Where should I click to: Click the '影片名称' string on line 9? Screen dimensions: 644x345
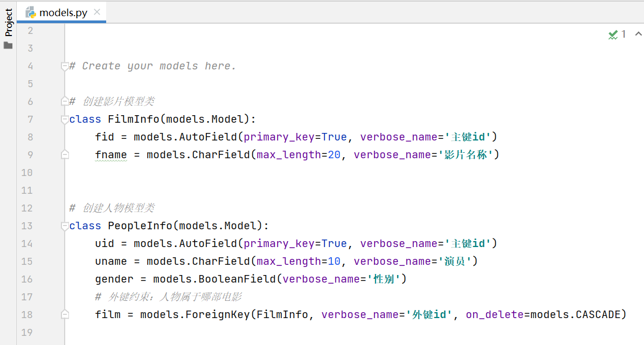point(465,154)
